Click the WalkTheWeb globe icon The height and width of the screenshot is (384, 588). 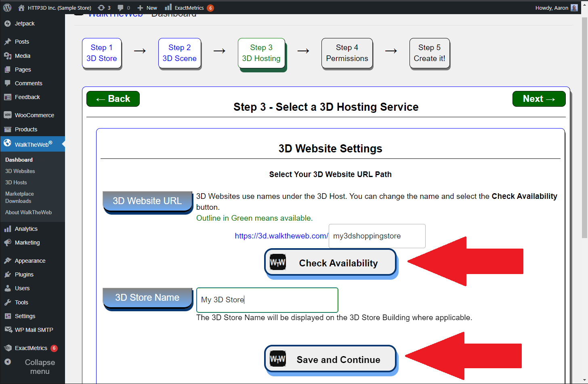pos(7,143)
